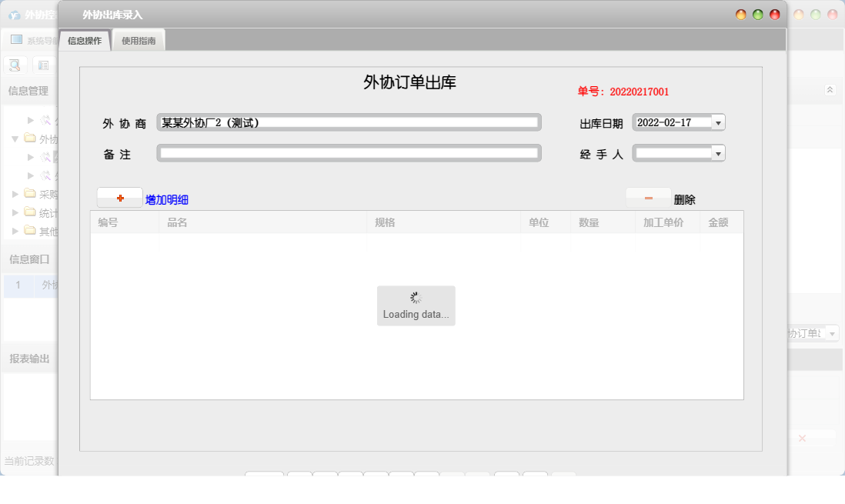Expand the 其他 folder in the tree

(15, 231)
